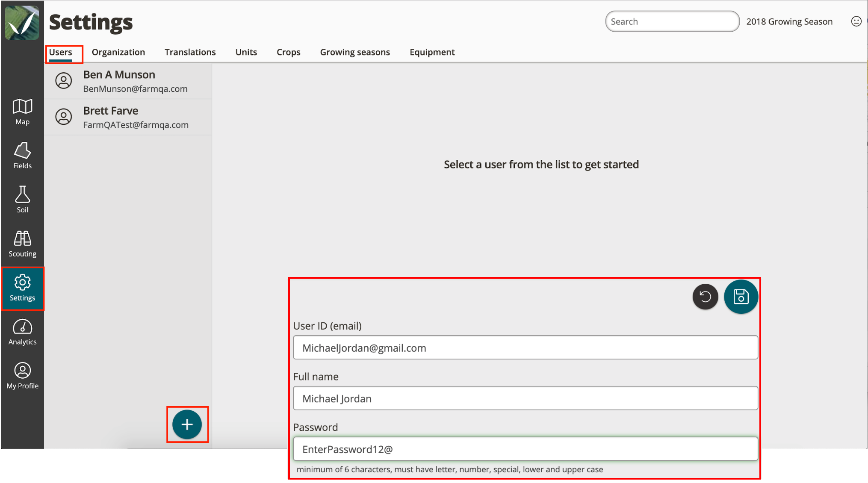
Task: Click the Search field
Action: coord(672,21)
